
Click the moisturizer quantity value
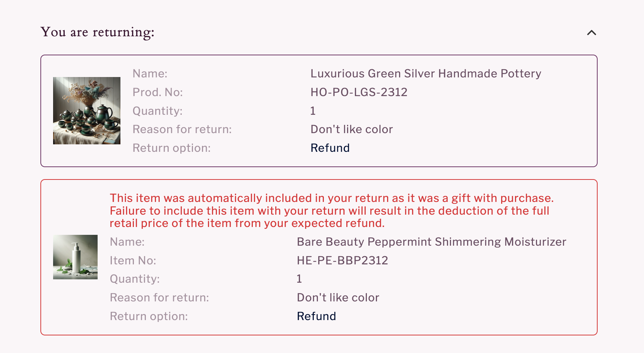[298, 279]
